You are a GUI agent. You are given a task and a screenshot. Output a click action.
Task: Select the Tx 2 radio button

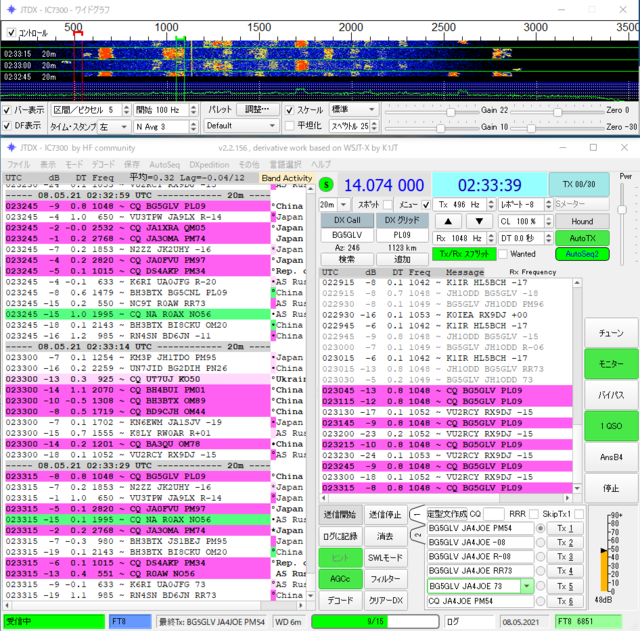540,542
